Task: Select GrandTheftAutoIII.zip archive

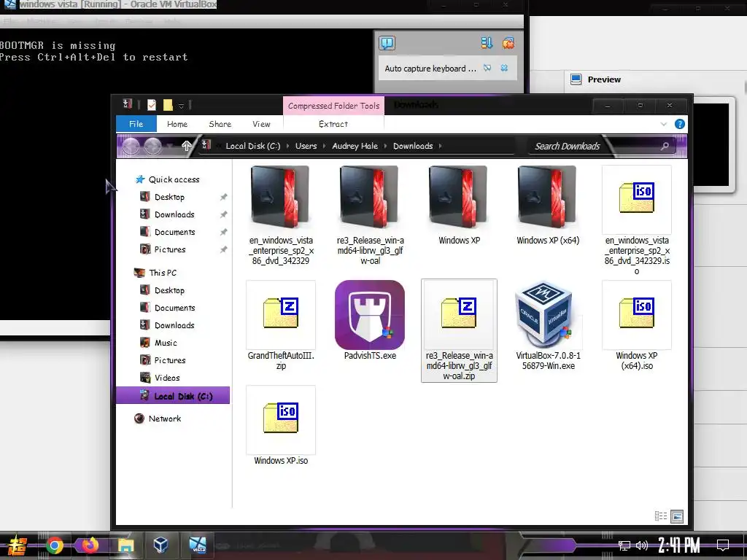Action: (281, 326)
